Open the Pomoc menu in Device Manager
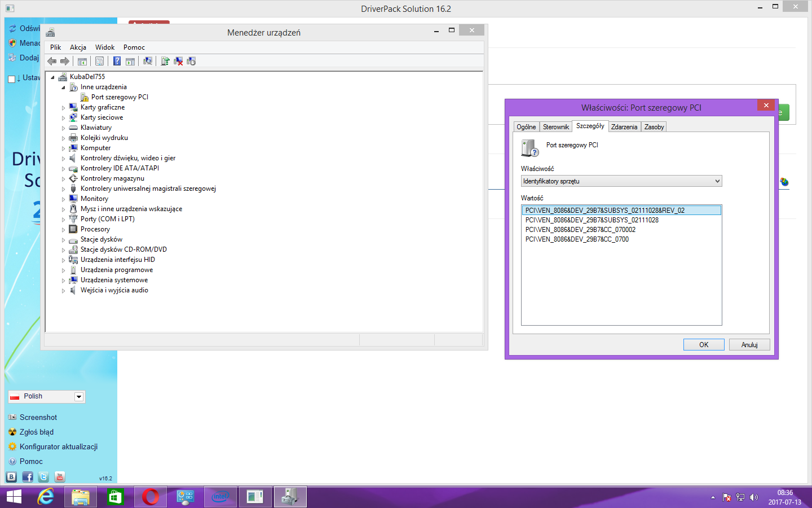The image size is (812, 508). pos(134,47)
